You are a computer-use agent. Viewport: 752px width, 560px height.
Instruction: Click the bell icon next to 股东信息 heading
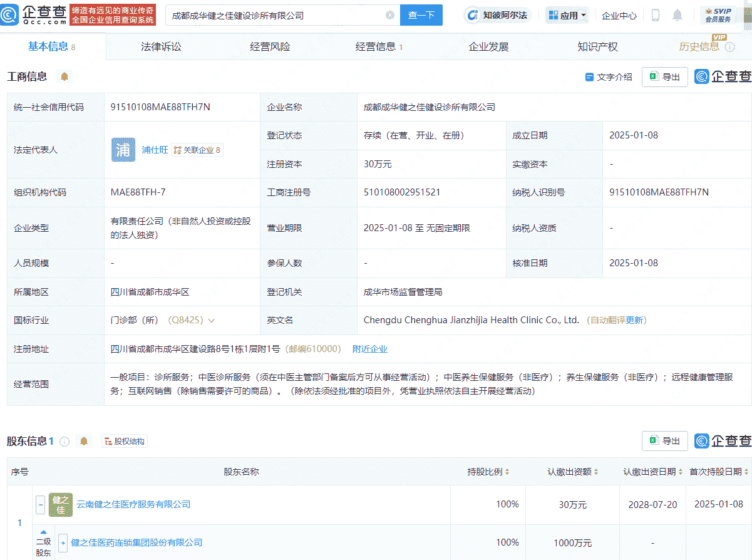(84, 441)
